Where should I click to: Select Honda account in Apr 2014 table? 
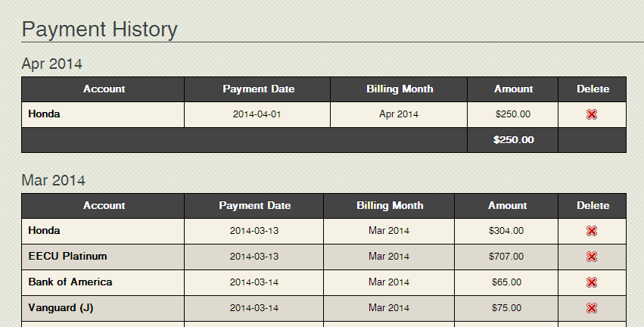[x=44, y=114]
